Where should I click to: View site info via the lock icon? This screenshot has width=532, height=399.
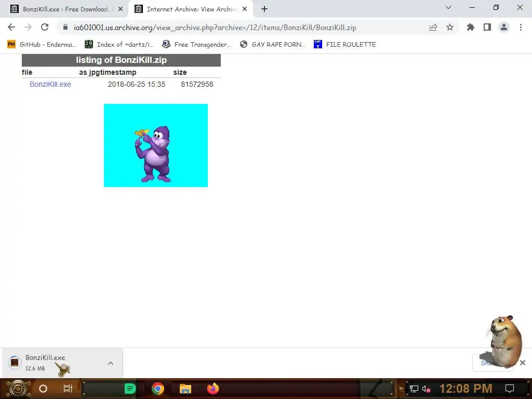(x=65, y=27)
